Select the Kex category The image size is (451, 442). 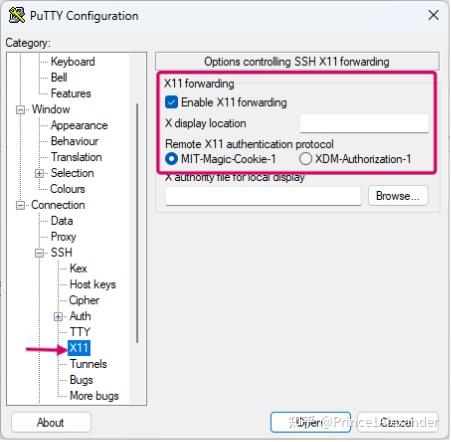78,268
